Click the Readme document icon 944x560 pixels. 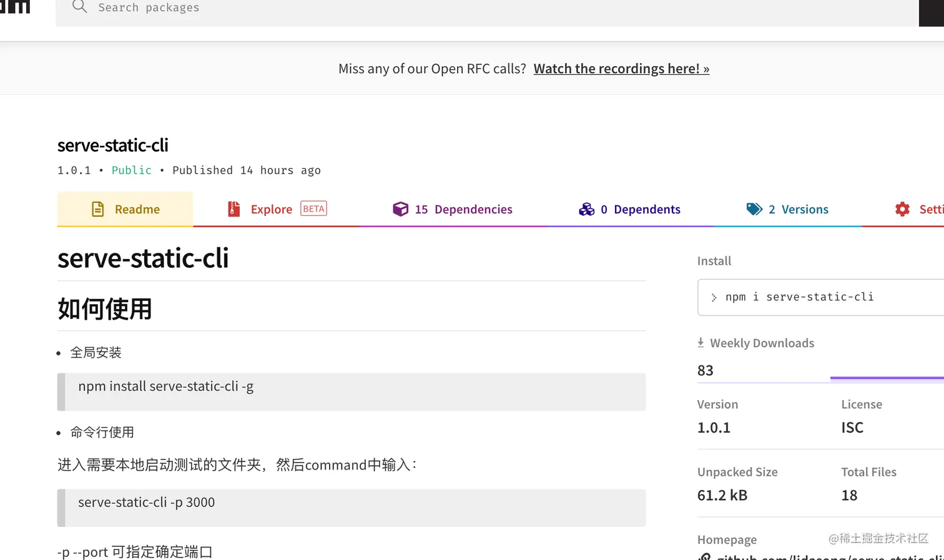98,209
